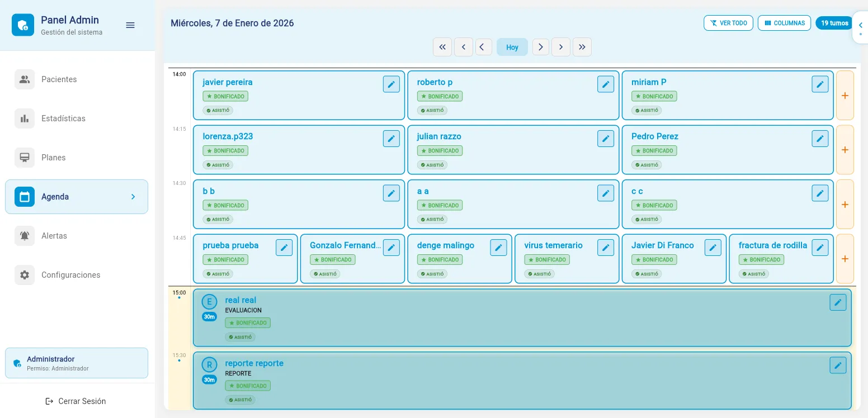Go to Estadísticas in the sidebar
The height and width of the screenshot is (418, 868).
[x=77, y=118]
